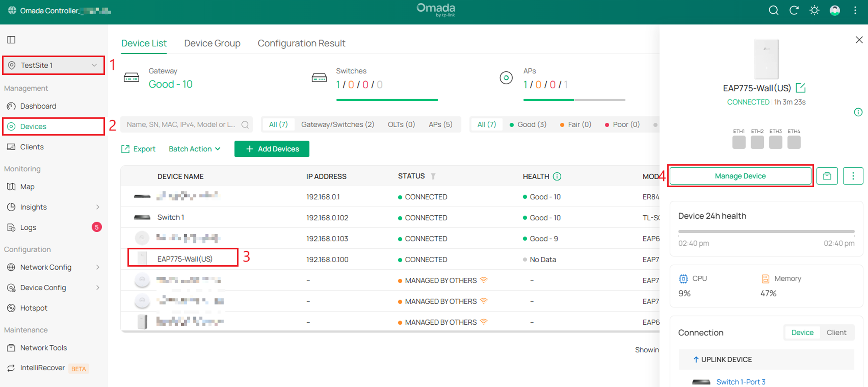Filter by Gateway/Switches (2)
Viewport: 868px width, 387px height.
tap(338, 125)
